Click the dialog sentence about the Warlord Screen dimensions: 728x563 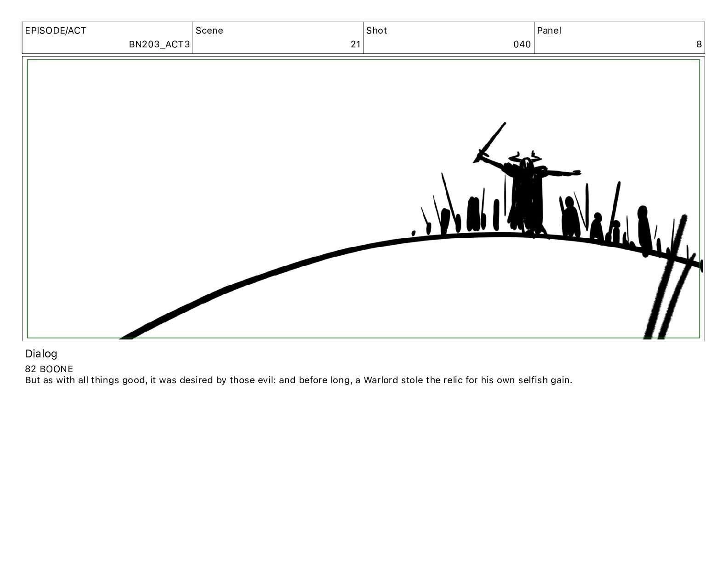coord(299,380)
